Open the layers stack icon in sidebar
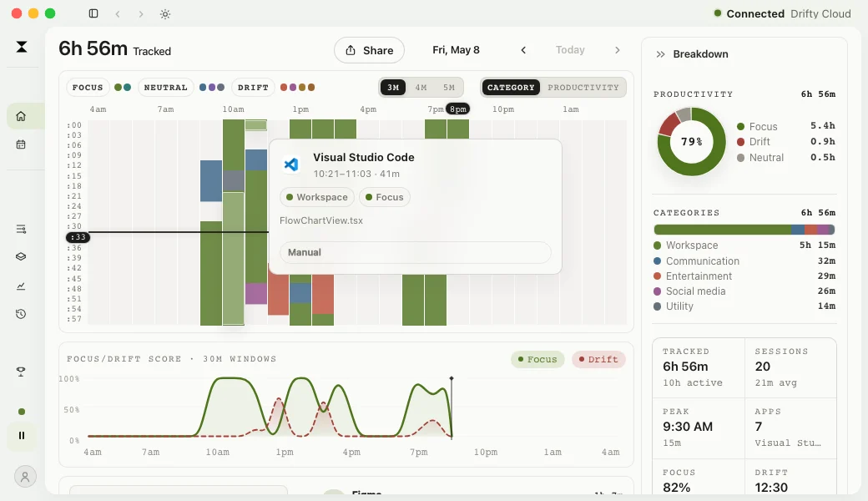Image resolution: width=868 pixels, height=501 pixels. [x=21, y=257]
